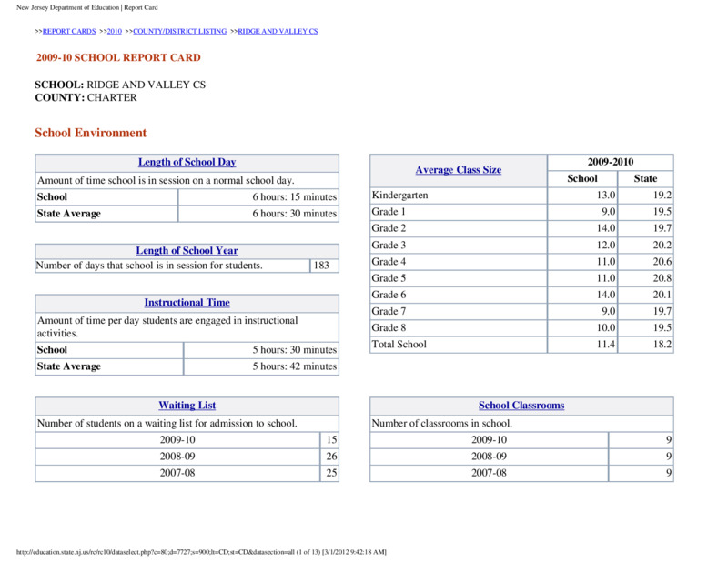Screen dimensions: 728x562
Task: Open the Length of School Year link
Action: click(x=187, y=251)
